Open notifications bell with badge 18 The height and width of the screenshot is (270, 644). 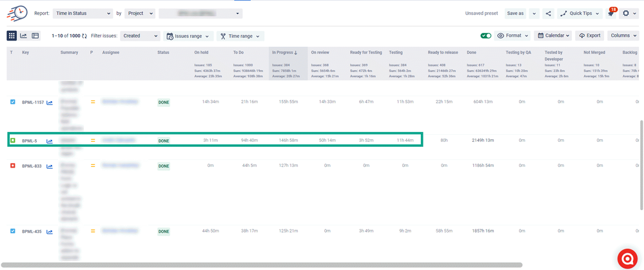coord(611,14)
